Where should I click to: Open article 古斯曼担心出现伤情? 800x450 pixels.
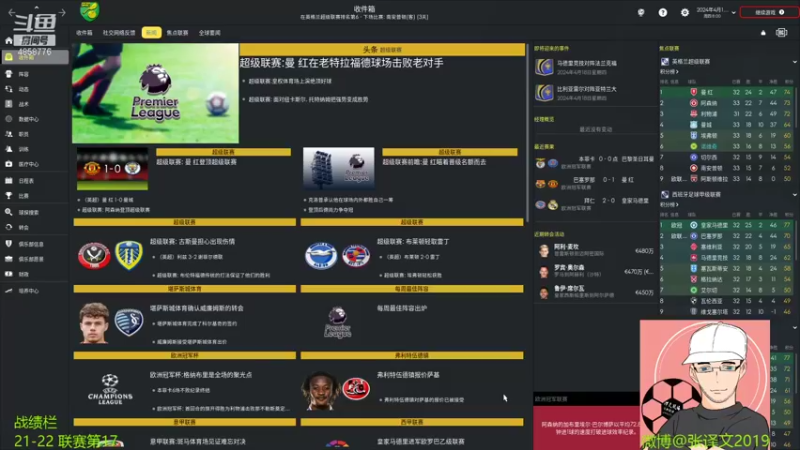point(192,241)
